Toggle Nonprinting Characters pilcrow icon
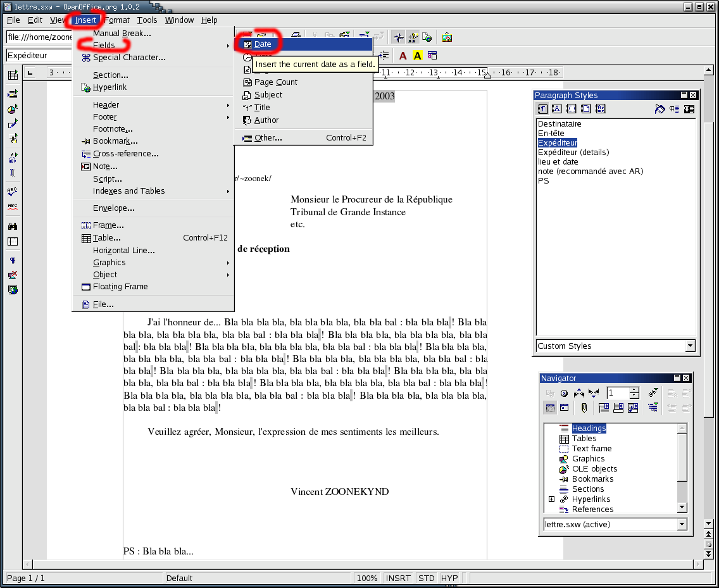The width and height of the screenshot is (719, 588). tap(13, 260)
